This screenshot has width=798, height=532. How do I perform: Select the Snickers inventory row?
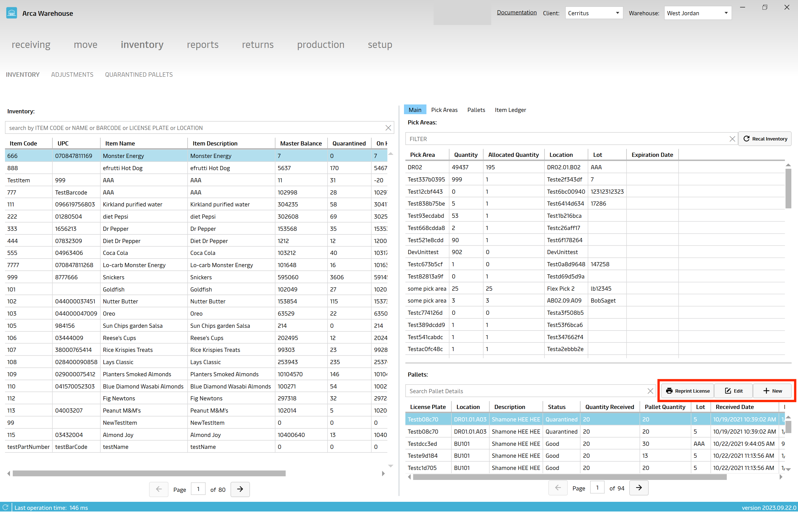tap(196, 277)
